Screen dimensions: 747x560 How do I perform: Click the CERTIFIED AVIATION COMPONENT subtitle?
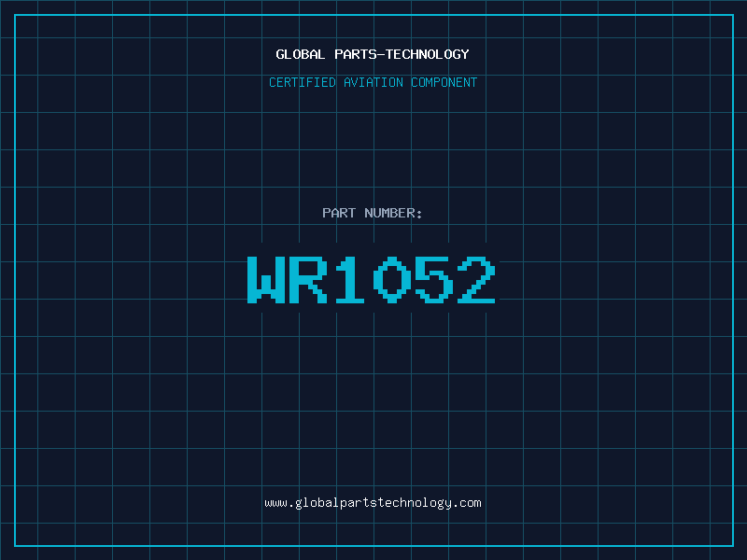[373, 82]
